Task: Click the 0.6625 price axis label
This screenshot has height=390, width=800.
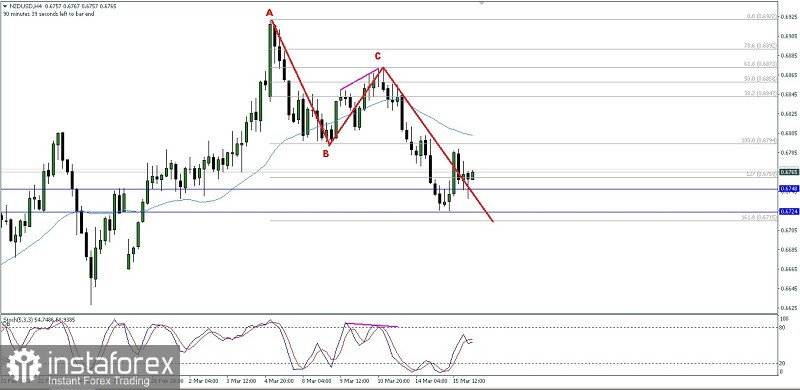Action: [x=789, y=308]
